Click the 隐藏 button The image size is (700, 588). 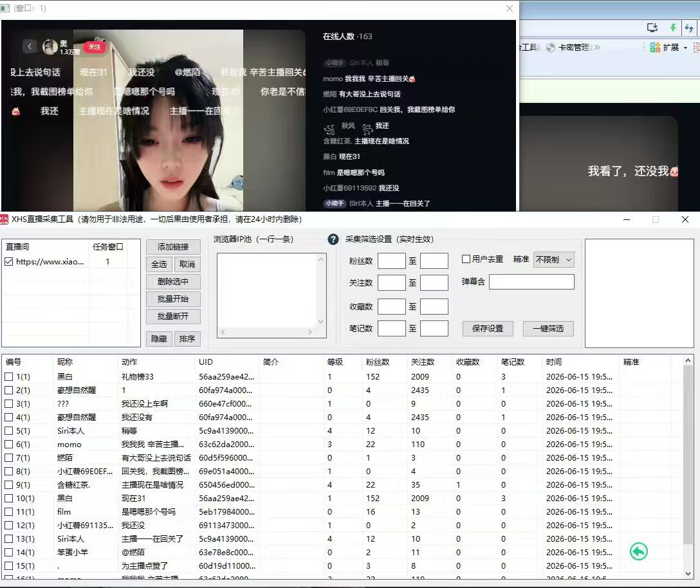coord(159,339)
